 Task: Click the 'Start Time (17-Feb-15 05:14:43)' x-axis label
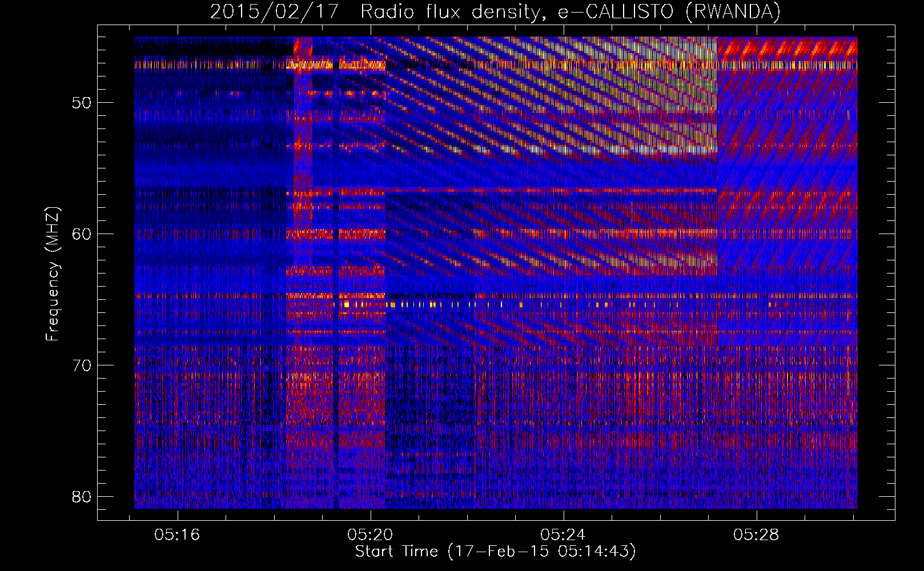[x=495, y=552]
